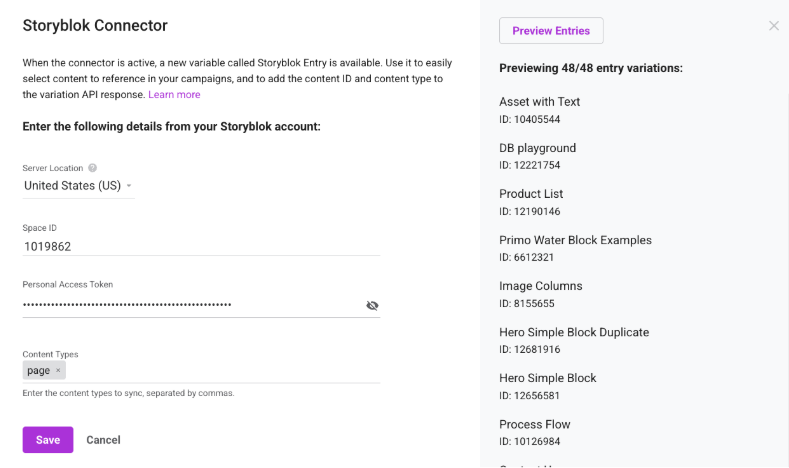
Task: Select the DB playground entry
Action: (x=537, y=157)
